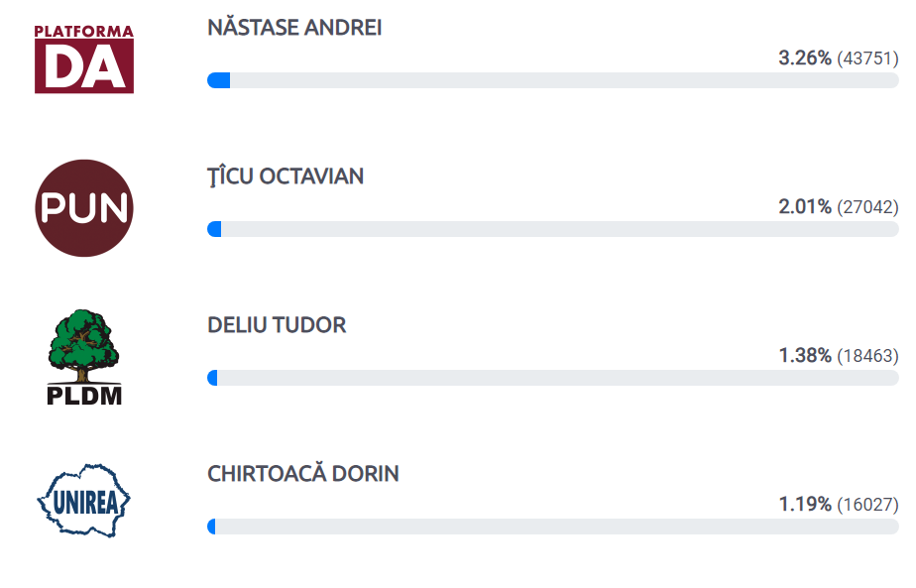Click the UNIREA map outline logo
Viewport: 916px width, 588px height.
(x=84, y=501)
